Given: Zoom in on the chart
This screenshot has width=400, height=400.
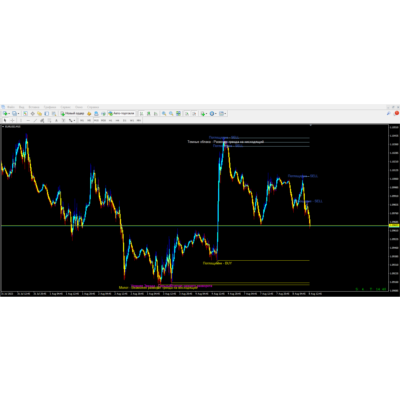Looking at the screenshot, I should click(164, 114).
